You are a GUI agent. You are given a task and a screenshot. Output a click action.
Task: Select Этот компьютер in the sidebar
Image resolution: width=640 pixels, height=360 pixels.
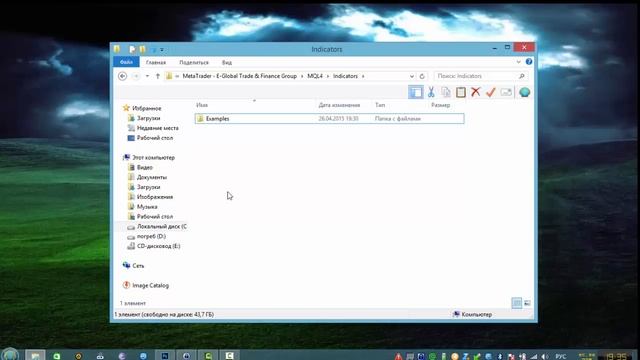click(153, 158)
